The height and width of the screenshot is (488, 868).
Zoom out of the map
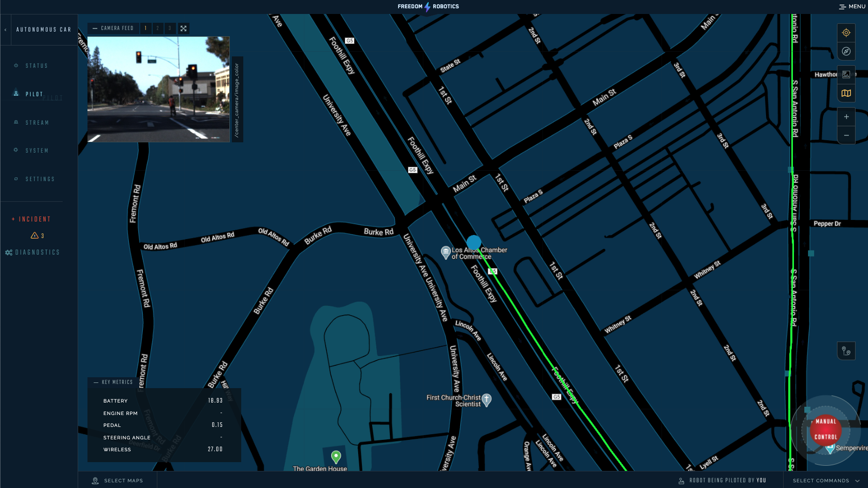pos(846,136)
